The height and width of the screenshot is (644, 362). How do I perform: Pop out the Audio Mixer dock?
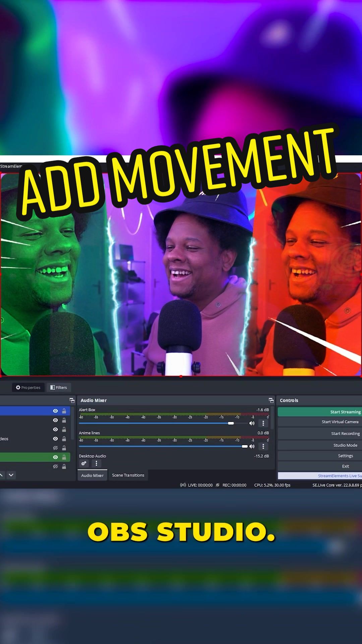point(271,400)
